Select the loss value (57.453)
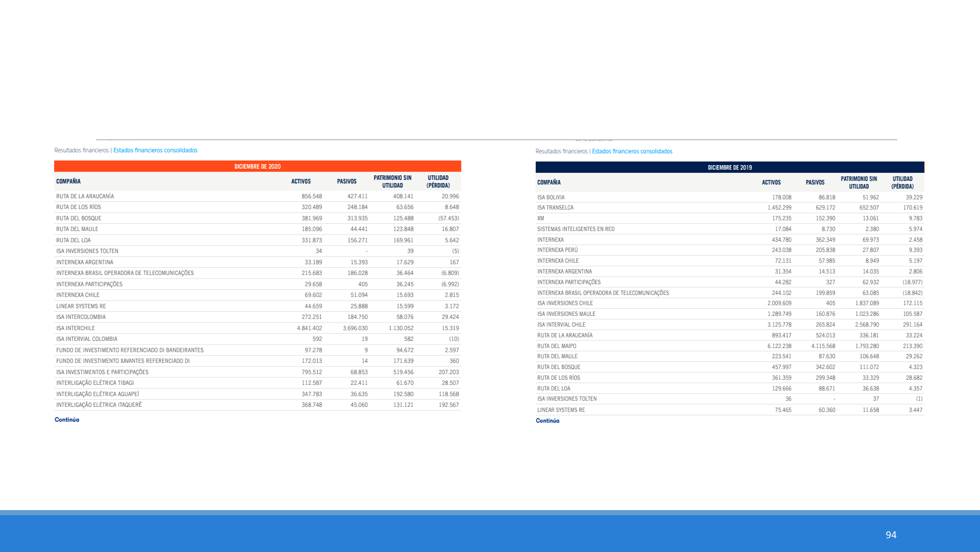 point(448,218)
